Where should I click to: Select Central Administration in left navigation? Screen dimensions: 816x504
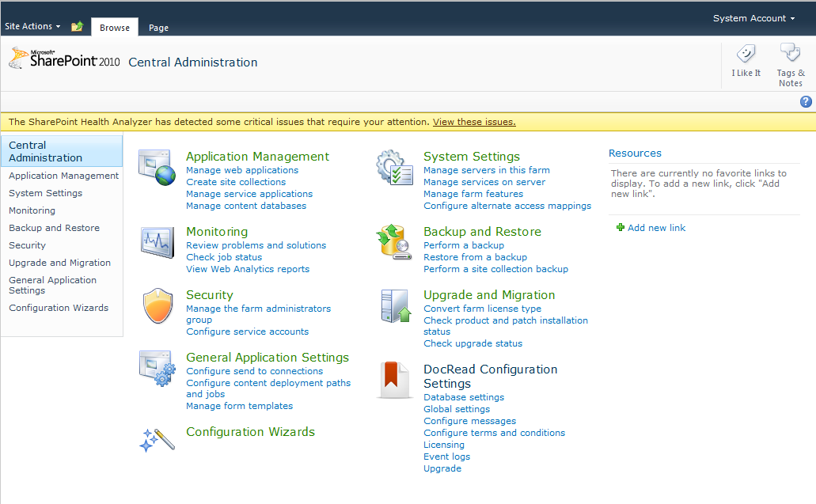tap(62, 151)
